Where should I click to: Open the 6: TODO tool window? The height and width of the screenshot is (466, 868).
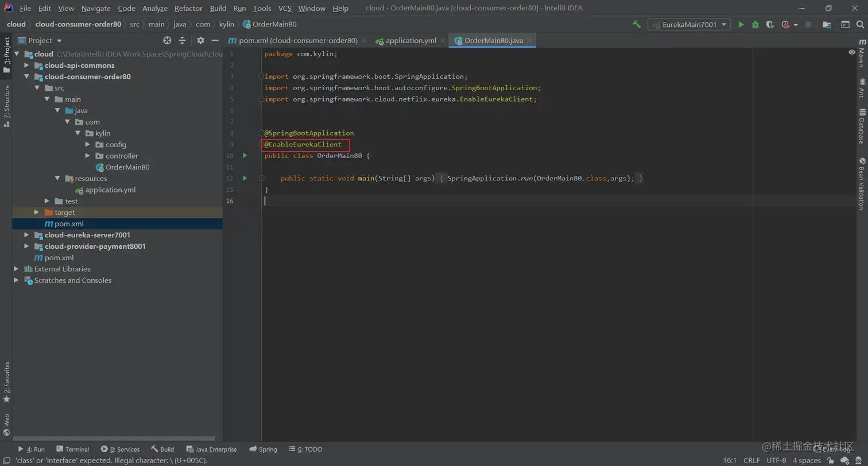click(306, 449)
